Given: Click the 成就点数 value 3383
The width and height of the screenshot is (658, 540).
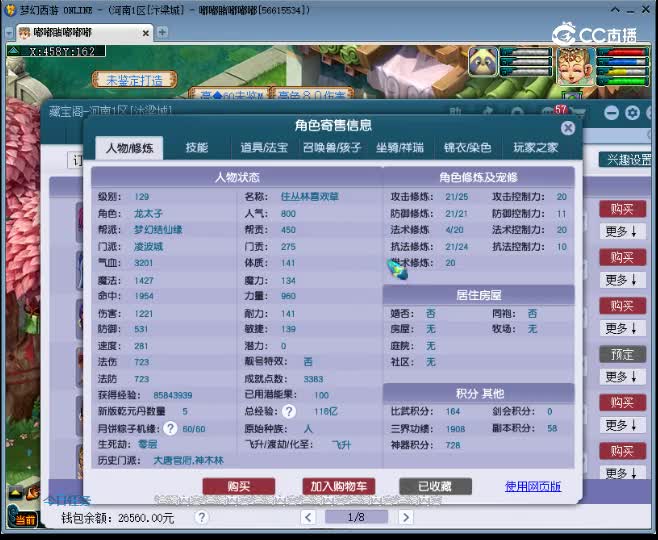Looking at the screenshot, I should (x=313, y=379).
